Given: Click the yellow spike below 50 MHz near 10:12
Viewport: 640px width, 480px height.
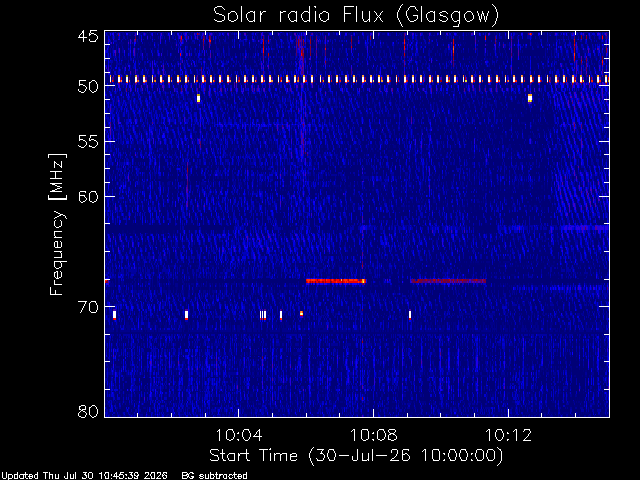Looking at the screenshot, I should (x=530, y=98).
